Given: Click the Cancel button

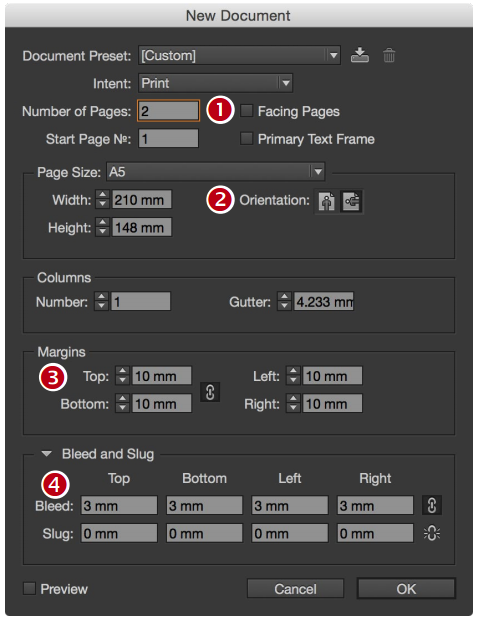Looking at the screenshot, I should tap(295, 588).
